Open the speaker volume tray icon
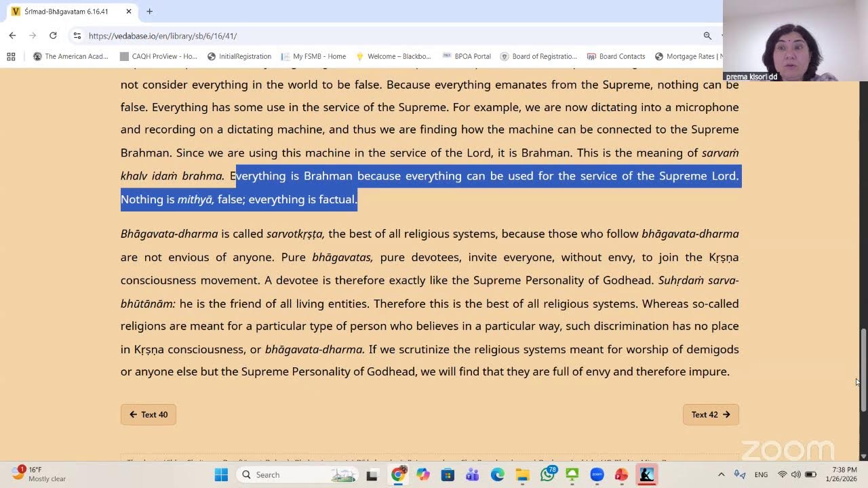The image size is (868, 488). coord(796,474)
